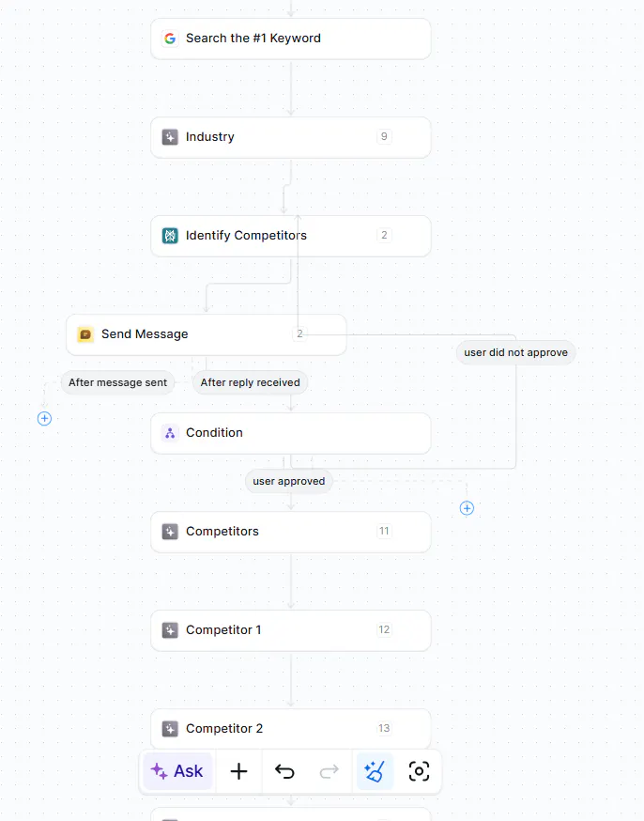Click the 'After message sent' label
The height and width of the screenshot is (821, 644).
tap(117, 382)
